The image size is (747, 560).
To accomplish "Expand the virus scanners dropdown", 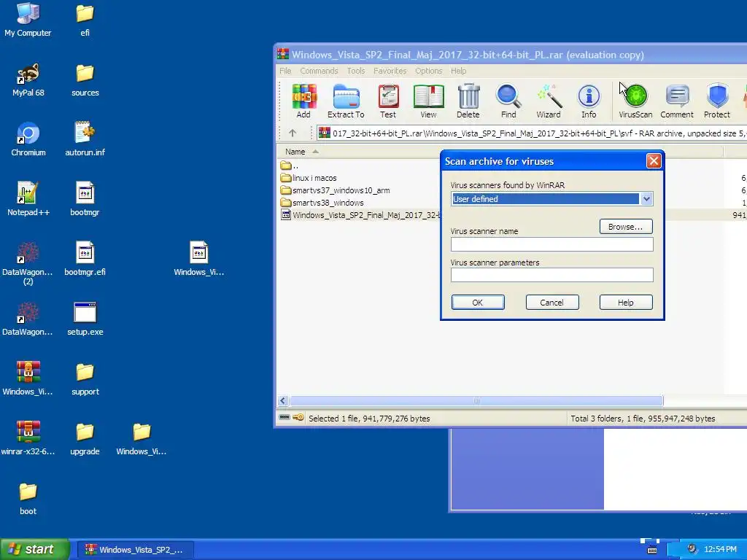I will [646, 198].
